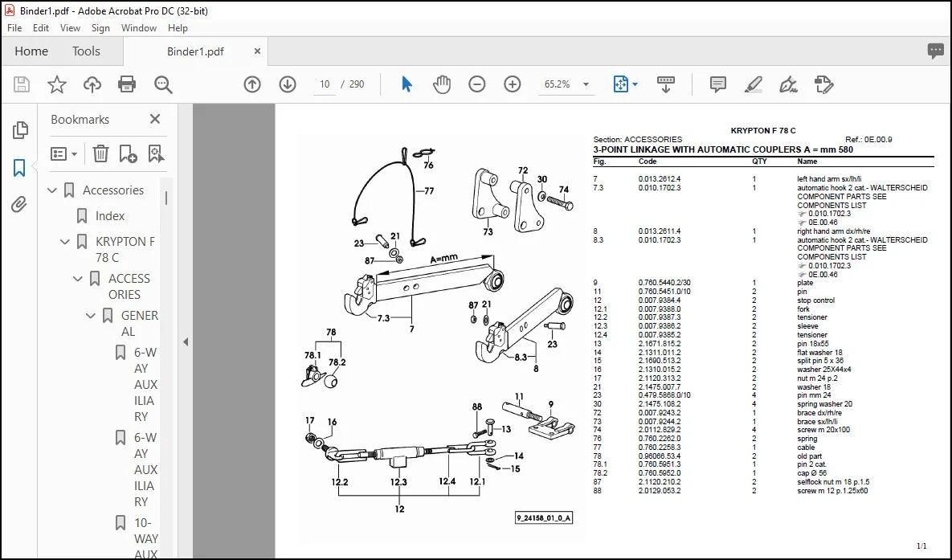Viewport: 952px width, 560px height.
Task: Switch to the Tools tab
Action: click(x=86, y=51)
